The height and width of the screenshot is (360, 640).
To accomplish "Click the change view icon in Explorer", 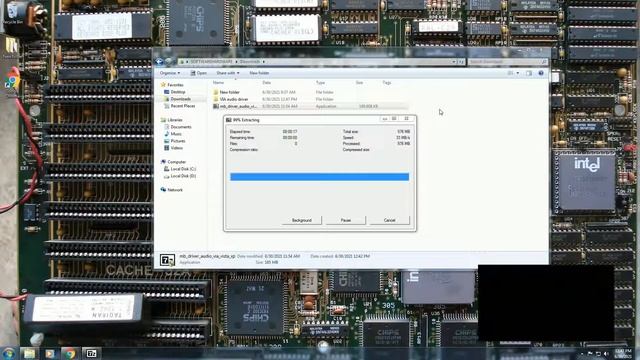I will [x=511, y=73].
